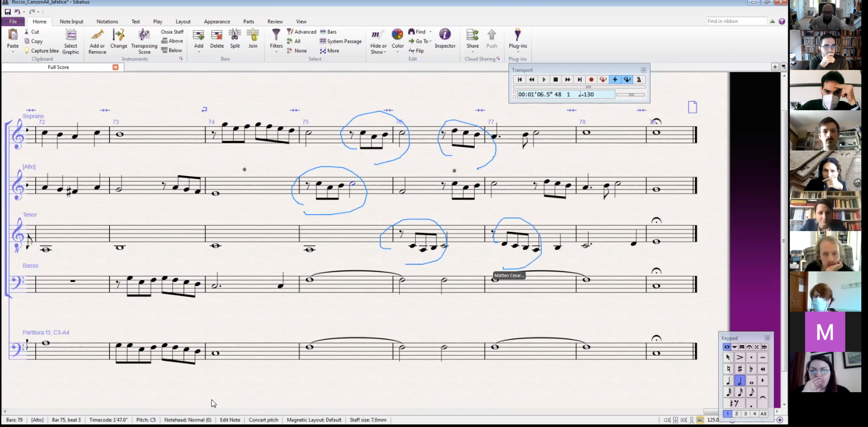Toggle the tie on Keypad
Screen dimensions: 868x427
pyautogui.click(x=763, y=398)
